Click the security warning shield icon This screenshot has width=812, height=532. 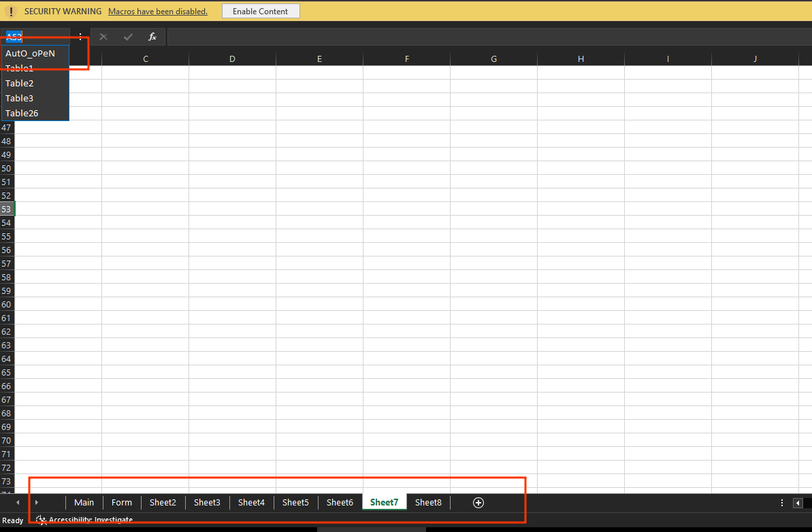click(x=11, y=12)
